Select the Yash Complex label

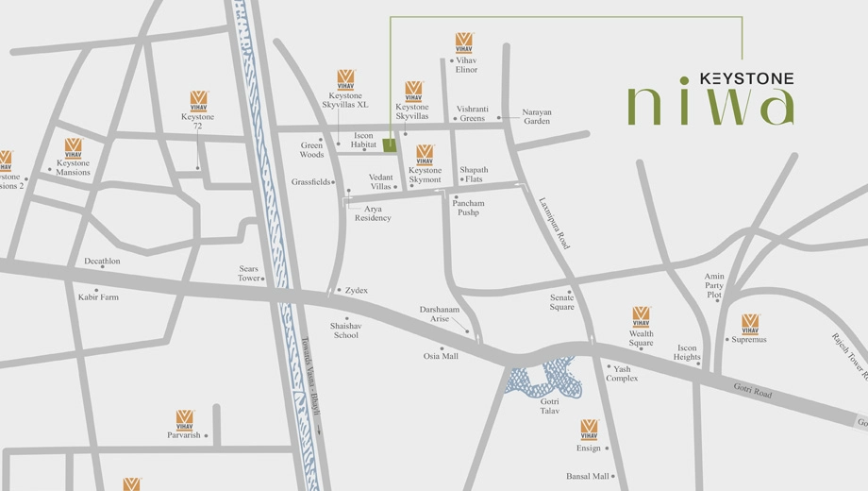click(x=622, y=374)
